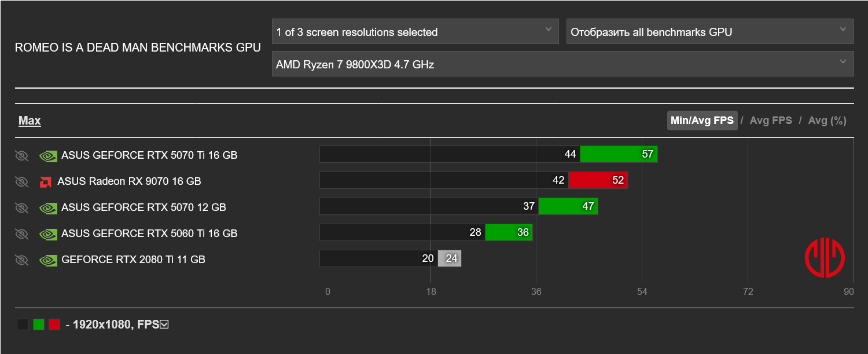Select the ASUS GEFORCE RTX 5070 Ti 16 GB label
868x354 pixels.
click(x=149, y=155)
